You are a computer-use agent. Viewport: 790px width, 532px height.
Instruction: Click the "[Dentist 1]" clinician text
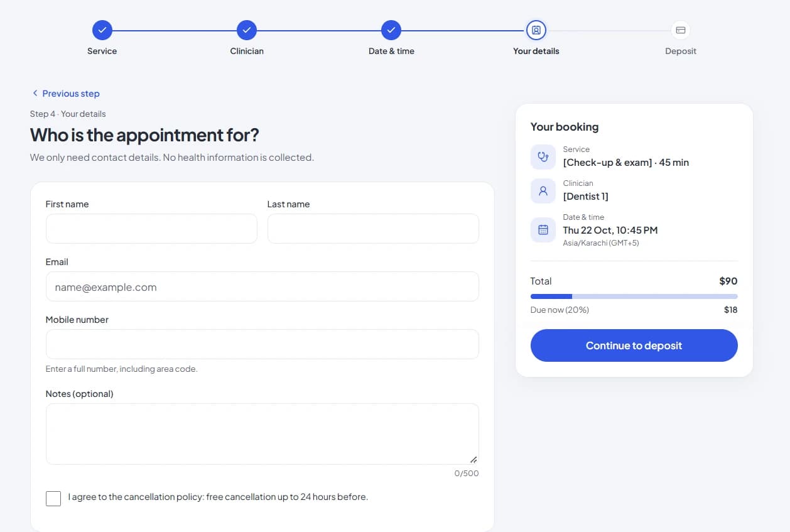[586, 197]
